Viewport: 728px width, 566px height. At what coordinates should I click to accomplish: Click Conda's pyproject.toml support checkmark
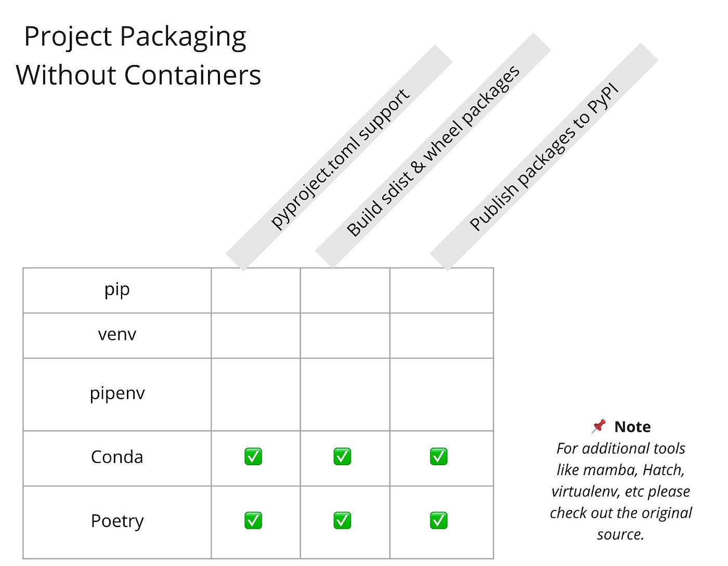point(253,457)
